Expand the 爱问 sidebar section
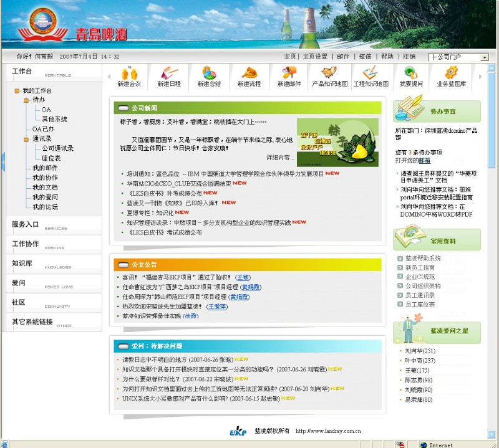Image resolution: width=499 pixels, height=448 pixels. [54, 284]
